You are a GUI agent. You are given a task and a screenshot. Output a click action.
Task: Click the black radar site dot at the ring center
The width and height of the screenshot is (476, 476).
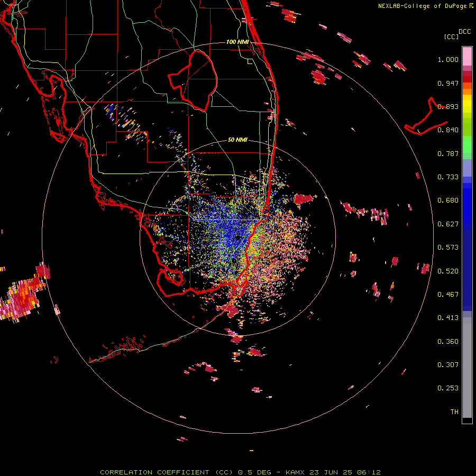tap(238, 237)
